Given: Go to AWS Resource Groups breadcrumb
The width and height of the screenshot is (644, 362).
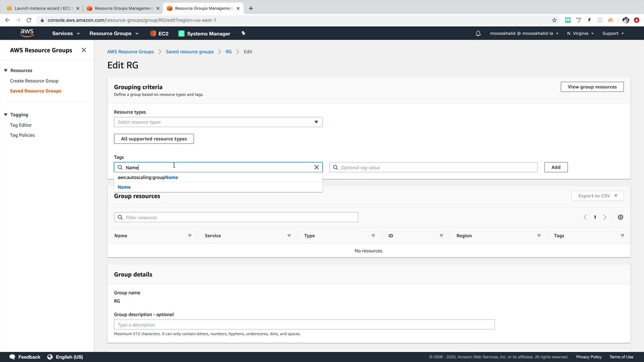Looking at the screenshot, I should click(x=130, y=52).
